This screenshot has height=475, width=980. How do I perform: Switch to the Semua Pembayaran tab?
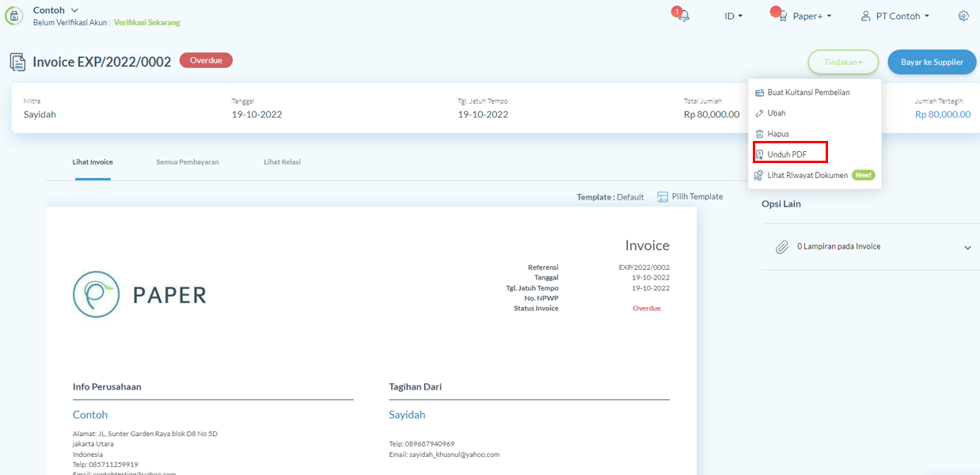(x=188, y=162)
